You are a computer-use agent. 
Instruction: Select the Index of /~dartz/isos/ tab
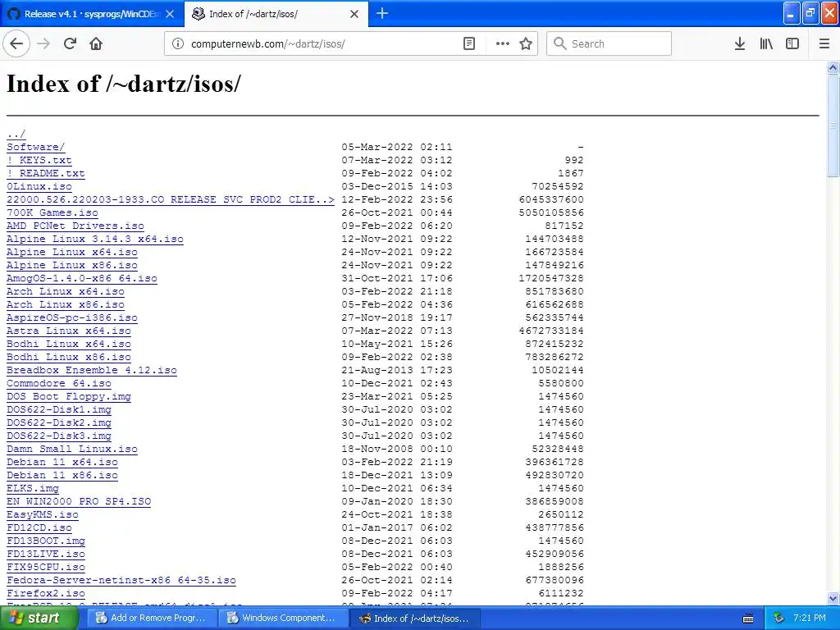coord(276,14)
